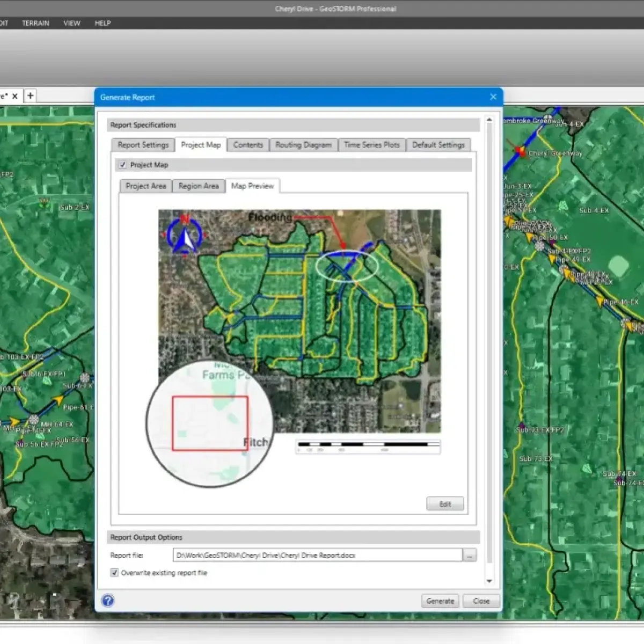
Task: Switch to the Contents tab
Action: [248, 145]
